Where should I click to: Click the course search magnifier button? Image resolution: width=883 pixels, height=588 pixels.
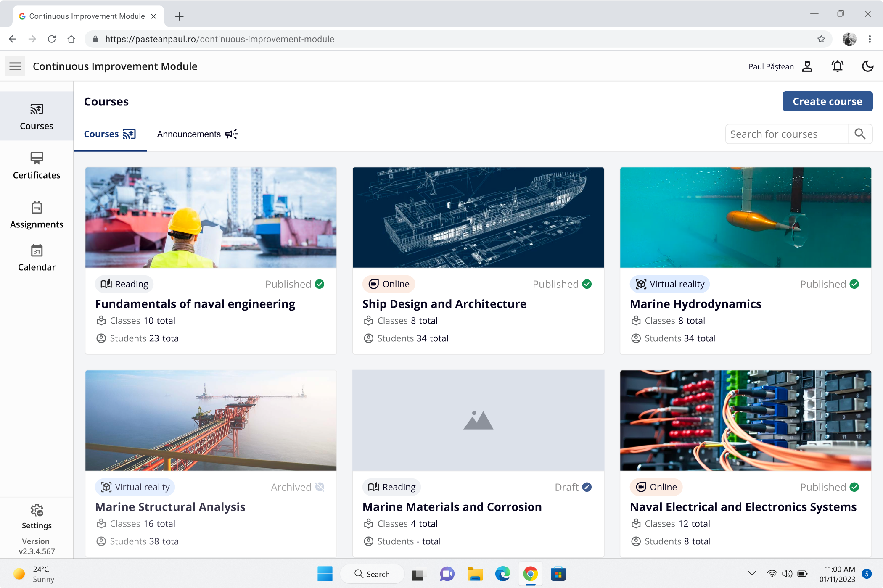tap(860, 134)
